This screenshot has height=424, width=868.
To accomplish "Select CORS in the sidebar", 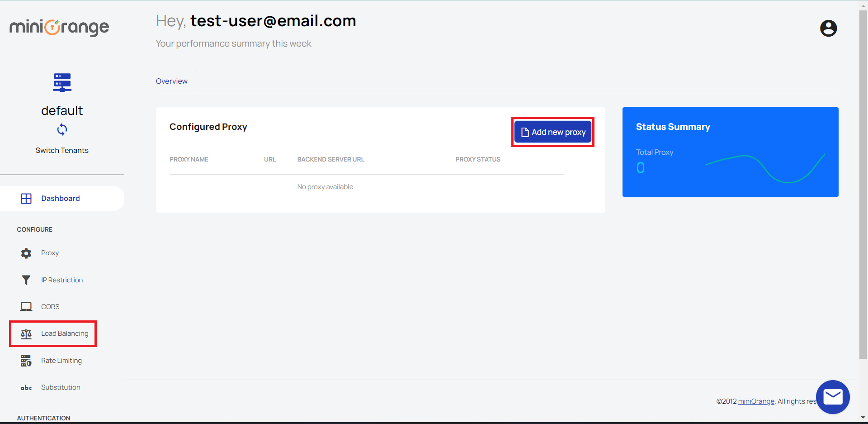I will coord(50,307).
